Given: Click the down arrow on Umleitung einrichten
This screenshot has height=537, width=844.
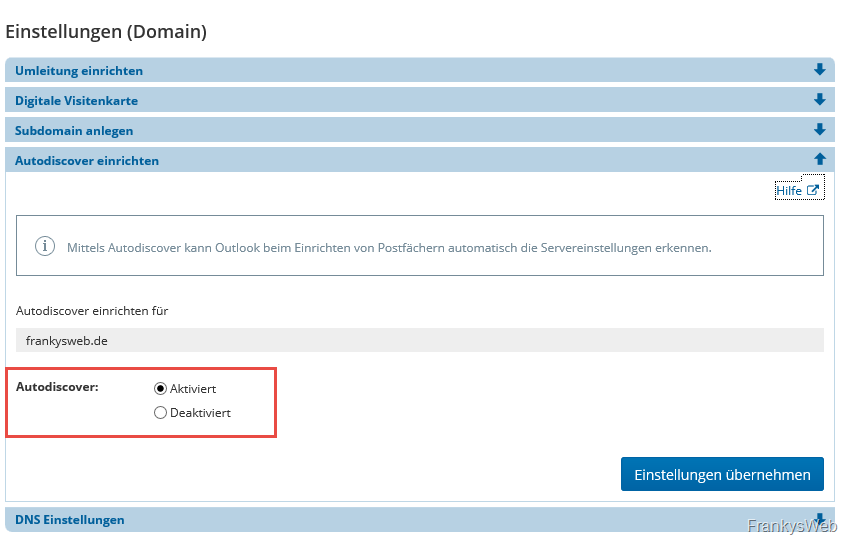Looking at the screenshot, I should (x=820, y=70).
